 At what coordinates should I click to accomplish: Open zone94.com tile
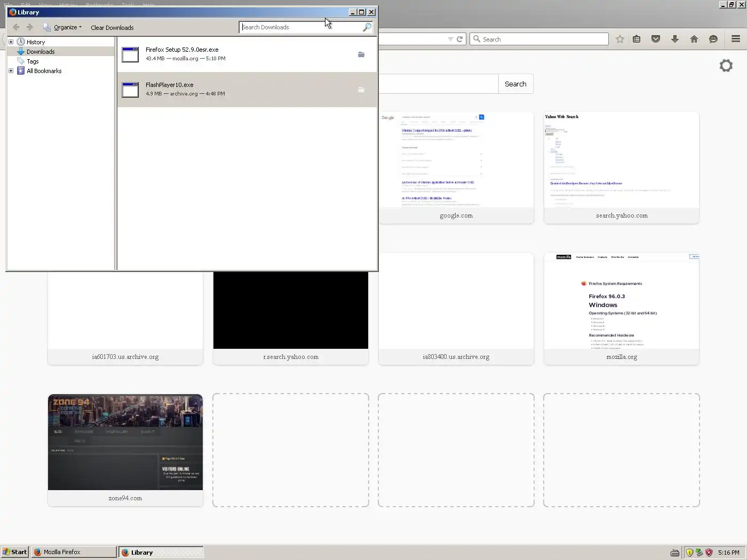pos(125,450)
